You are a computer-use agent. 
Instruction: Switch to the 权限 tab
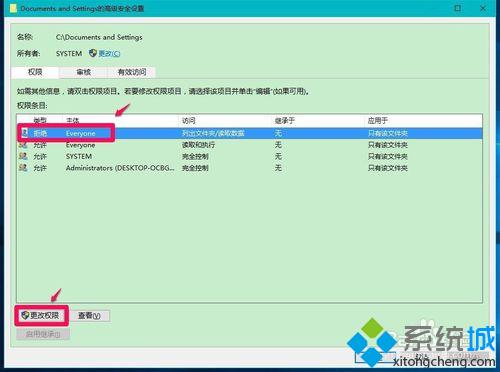(35, 72)
